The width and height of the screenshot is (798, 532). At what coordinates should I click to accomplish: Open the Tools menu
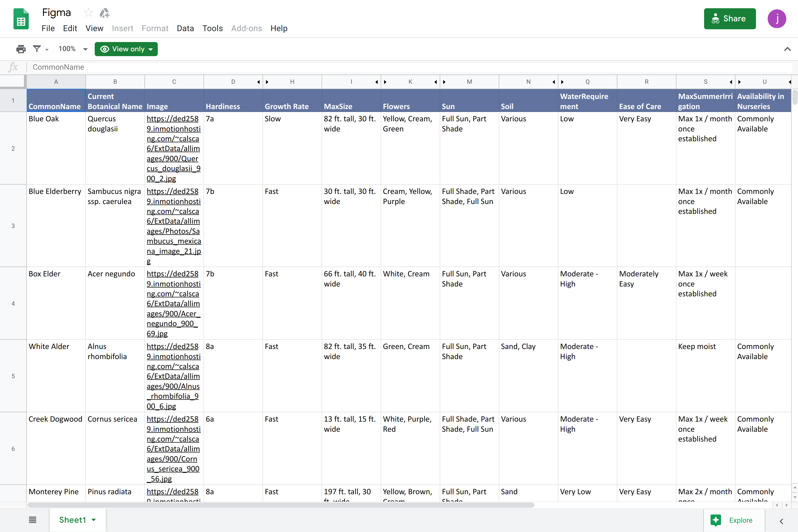point(212,28)
